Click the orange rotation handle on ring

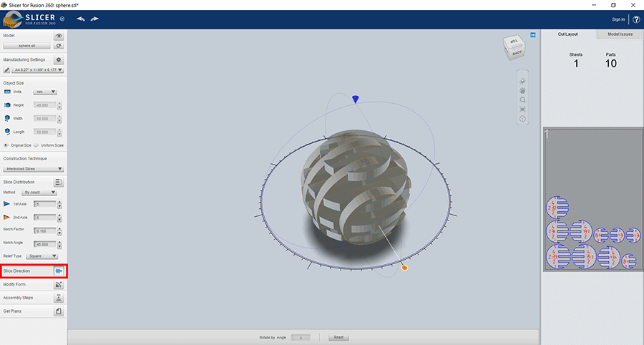[404, 268]
